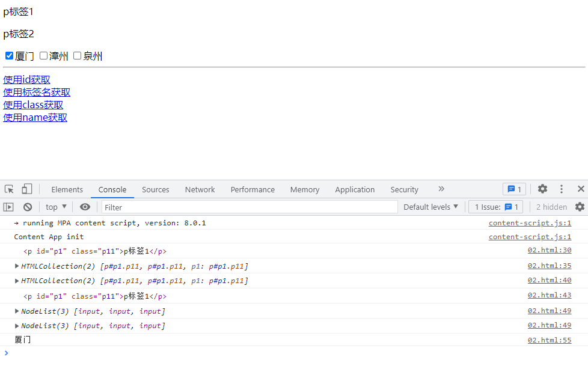Expand the first HTMLCollection(2) log entry
Viewport: 588px width, 369px height.
pos(17,266)
